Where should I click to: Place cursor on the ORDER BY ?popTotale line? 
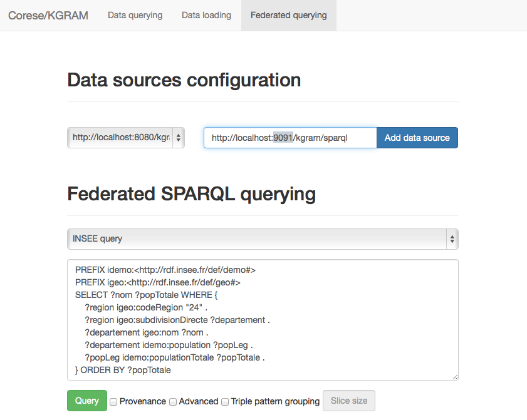(123, 370)
